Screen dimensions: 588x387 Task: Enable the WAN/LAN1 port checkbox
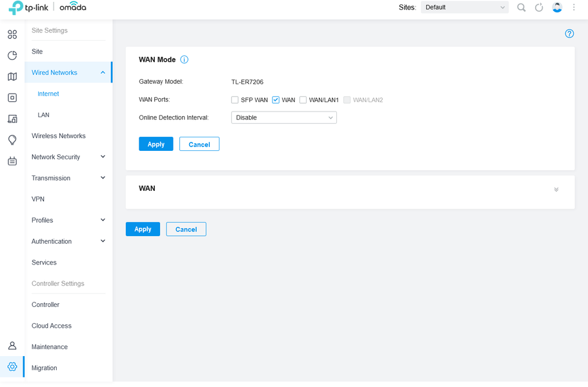click(303, 100)
